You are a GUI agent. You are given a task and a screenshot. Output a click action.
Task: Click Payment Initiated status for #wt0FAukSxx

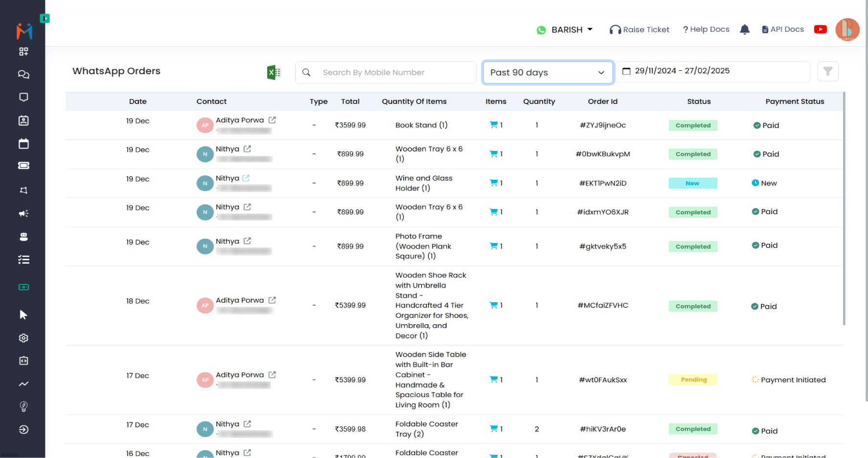(x=788, y=379)
